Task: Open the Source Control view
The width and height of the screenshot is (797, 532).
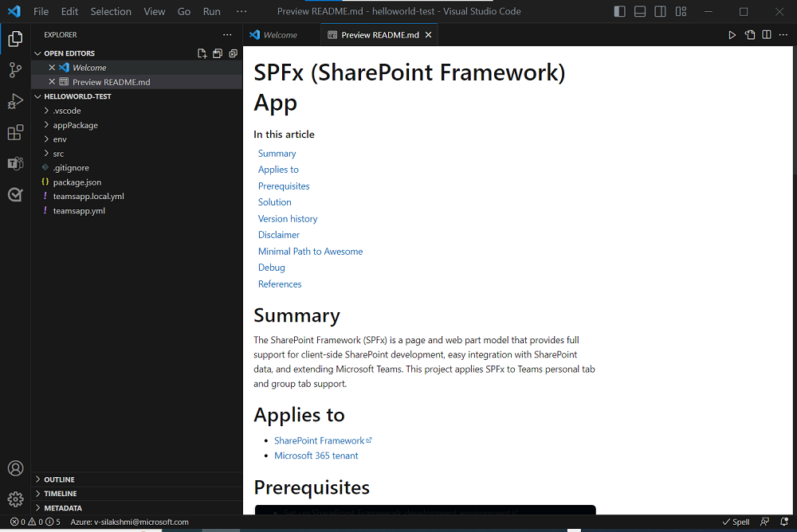Action: pyautogui.click(x=15, y=70)
